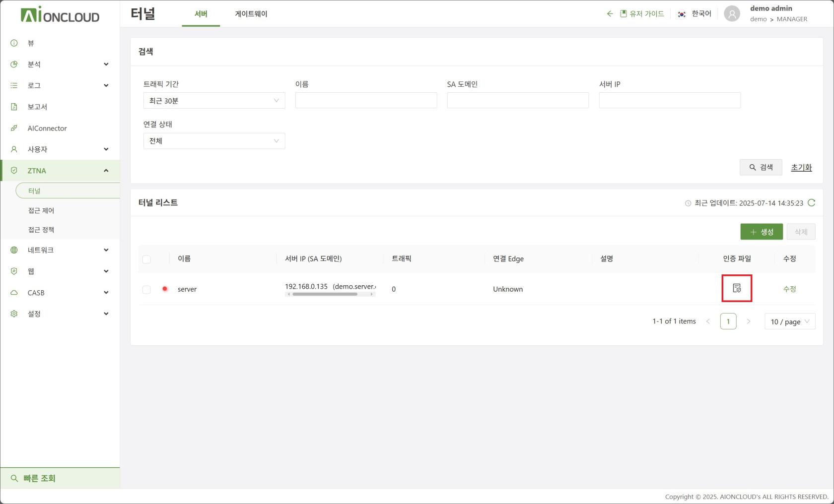This screenshot has width=834, height=504.
Task: Open the 보고서 report menu icon
Action: pos(14,107)
